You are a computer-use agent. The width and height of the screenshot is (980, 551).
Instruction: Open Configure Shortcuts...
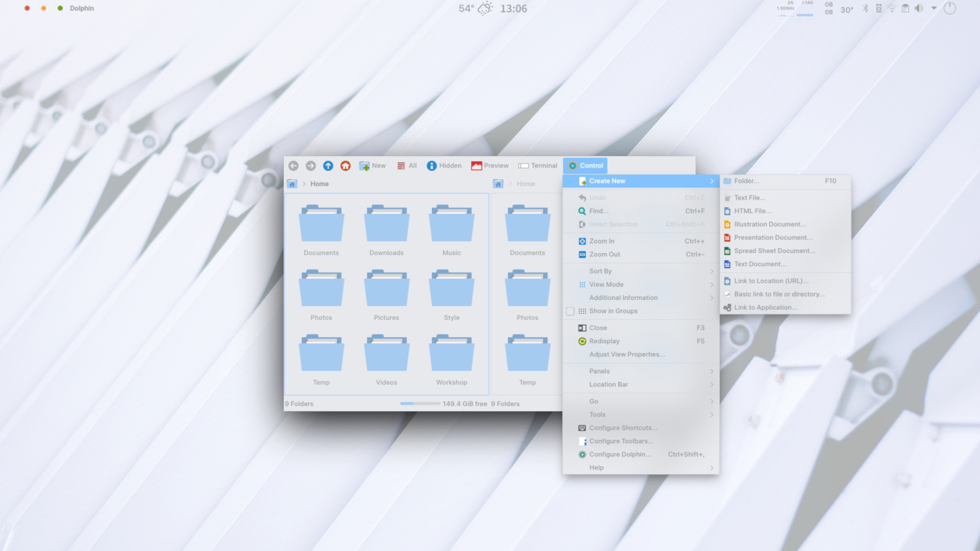(x=640, y=428)
